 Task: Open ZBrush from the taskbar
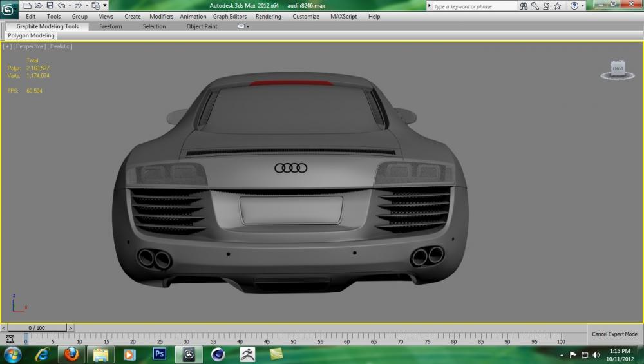pyautogui.click(x=247, y=354)
